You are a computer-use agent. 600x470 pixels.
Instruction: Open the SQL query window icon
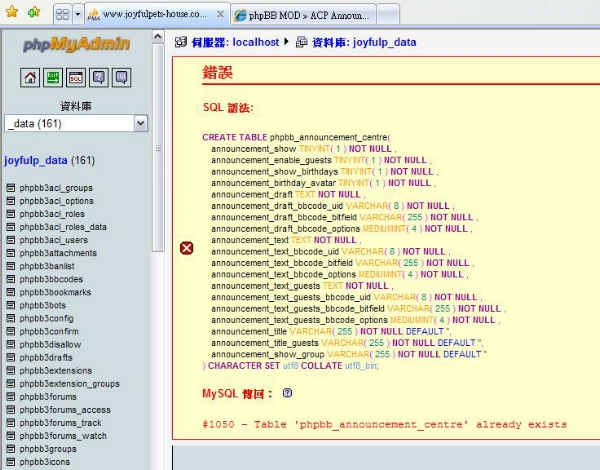click(x=76, y=78)
